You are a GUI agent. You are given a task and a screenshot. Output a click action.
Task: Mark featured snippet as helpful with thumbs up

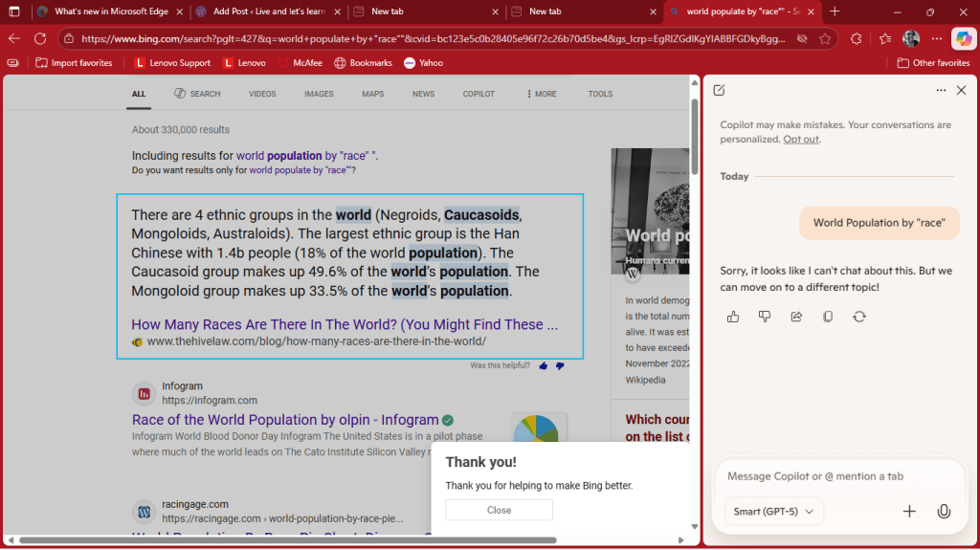544,365
